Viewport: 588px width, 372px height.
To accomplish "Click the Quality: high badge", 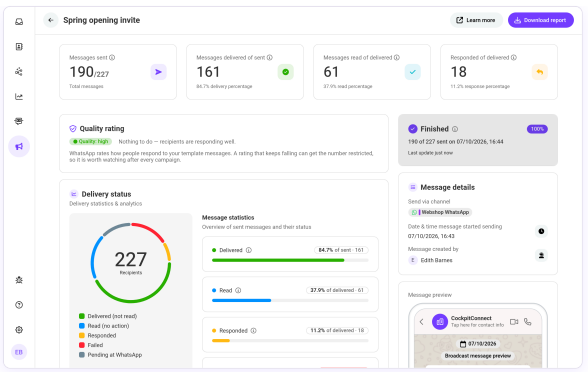I will click(x=91, y=141).
